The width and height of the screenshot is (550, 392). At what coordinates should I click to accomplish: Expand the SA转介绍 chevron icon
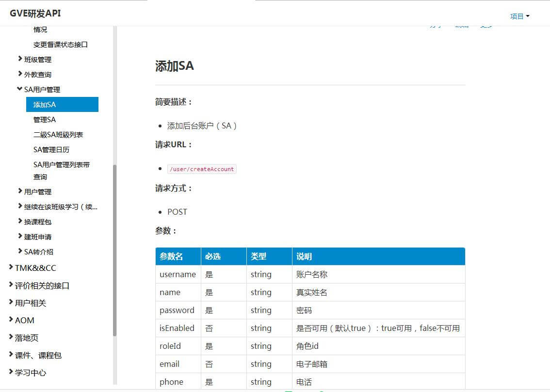point(20,251)
